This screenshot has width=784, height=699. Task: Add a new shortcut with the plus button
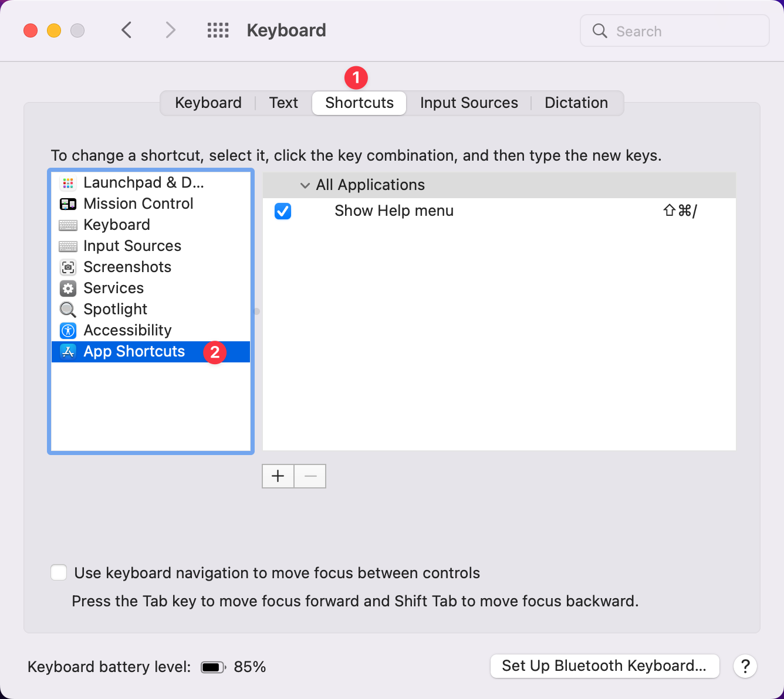278,476
